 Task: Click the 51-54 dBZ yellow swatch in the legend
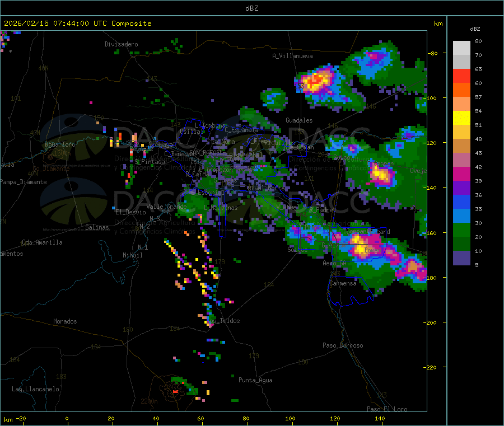pyautogui.click(x=461, y=118)
